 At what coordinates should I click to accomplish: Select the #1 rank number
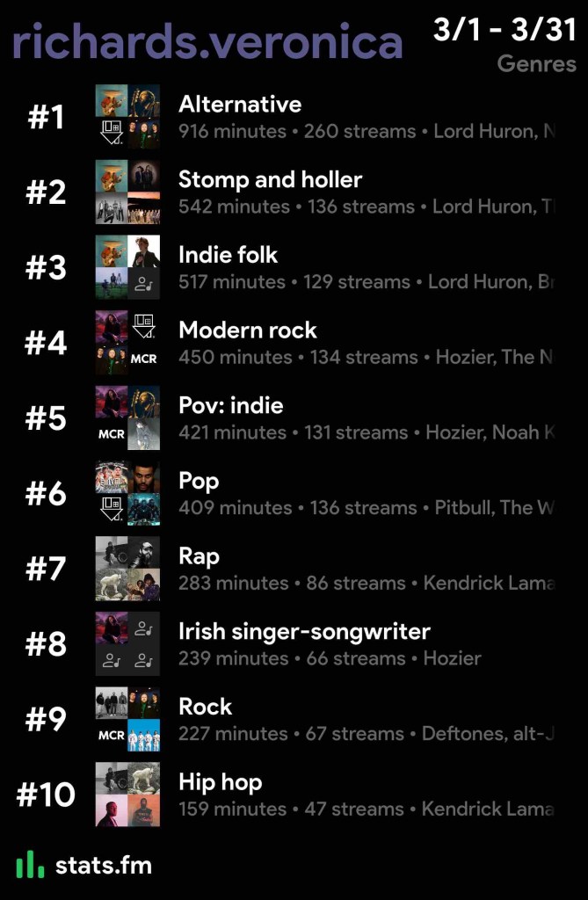click(46, 117)
